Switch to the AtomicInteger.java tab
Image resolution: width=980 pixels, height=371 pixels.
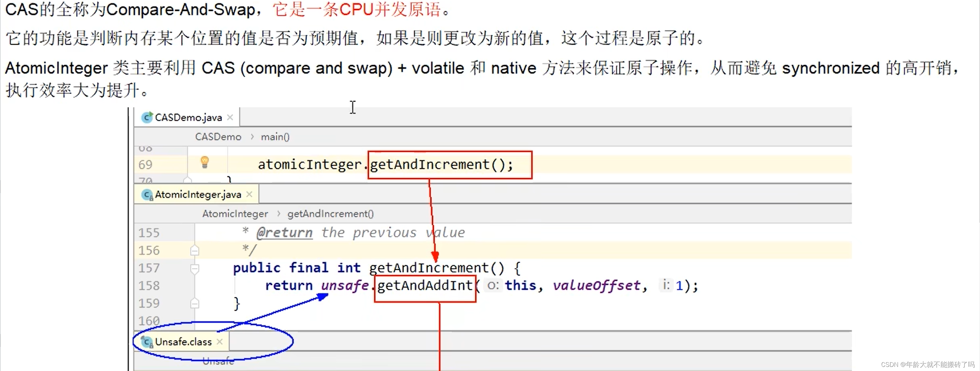point(196,195)
